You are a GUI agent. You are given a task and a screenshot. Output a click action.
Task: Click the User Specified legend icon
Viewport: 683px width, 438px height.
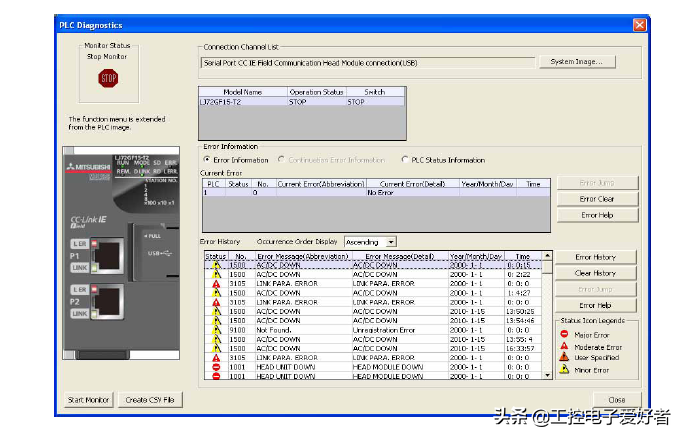pyautogui.click(x=564, y=356)
